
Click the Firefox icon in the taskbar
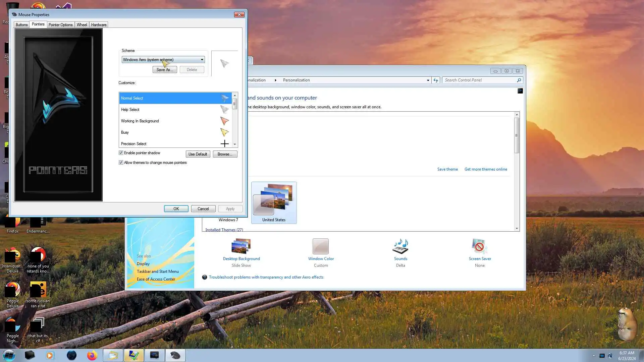92,355
